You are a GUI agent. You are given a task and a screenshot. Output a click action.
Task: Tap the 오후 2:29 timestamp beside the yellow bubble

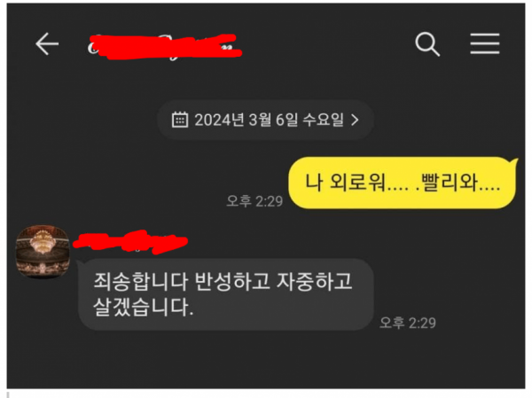(x=254, y=201)
